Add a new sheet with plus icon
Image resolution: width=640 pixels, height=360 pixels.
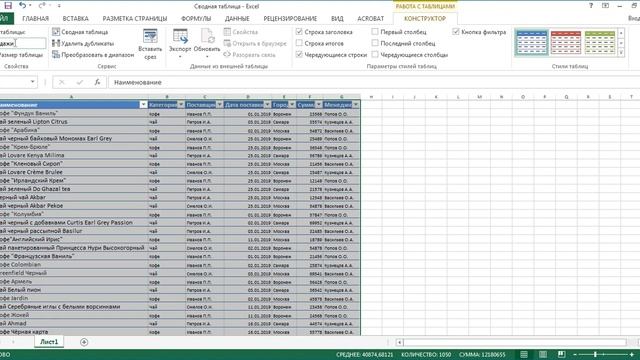[x=84, y=342]
